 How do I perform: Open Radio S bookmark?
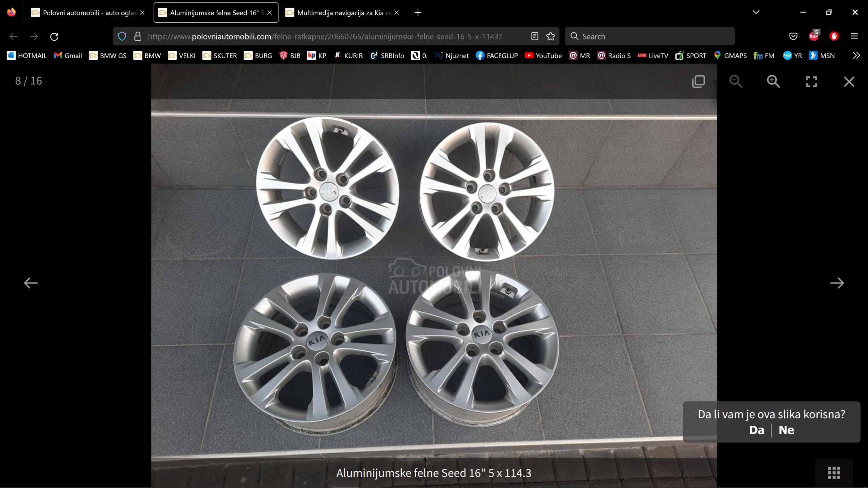(x=614, y=56)
